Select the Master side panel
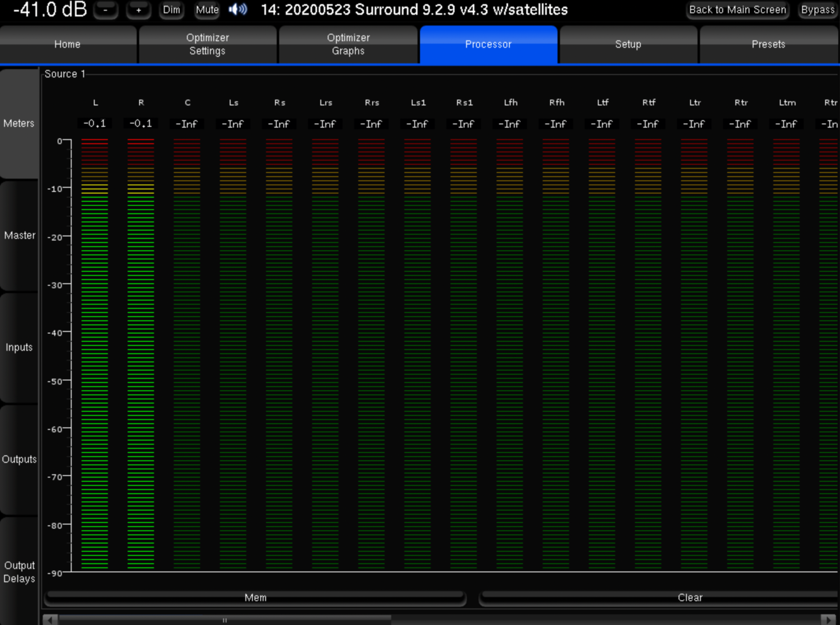 (20, 236)
